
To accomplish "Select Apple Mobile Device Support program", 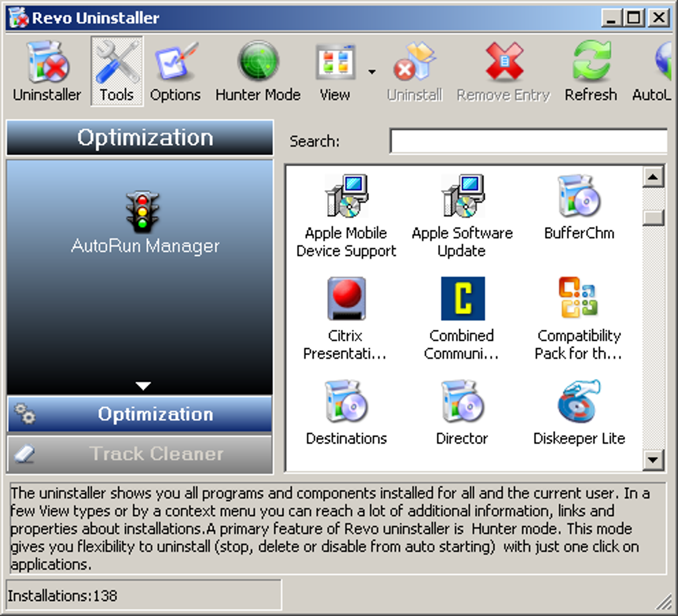I will 346,215.
